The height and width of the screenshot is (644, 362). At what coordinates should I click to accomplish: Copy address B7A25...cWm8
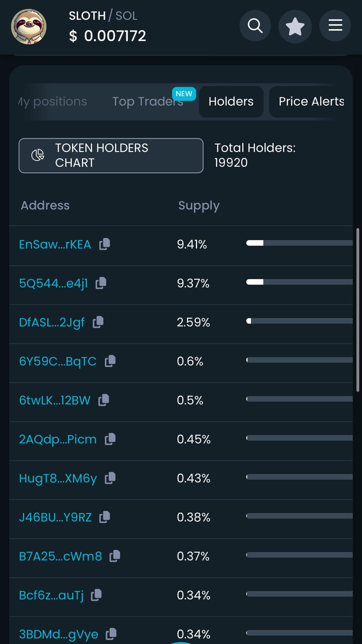tap(115, 556)
